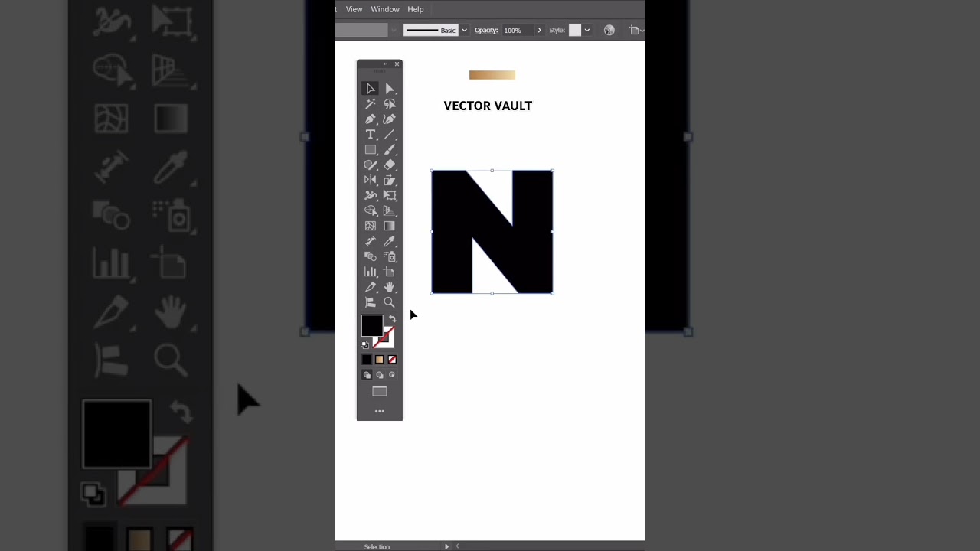Click the Swap Fill and Stroke arrow
This screenshot has width=980, height=551.
[392, 319]
